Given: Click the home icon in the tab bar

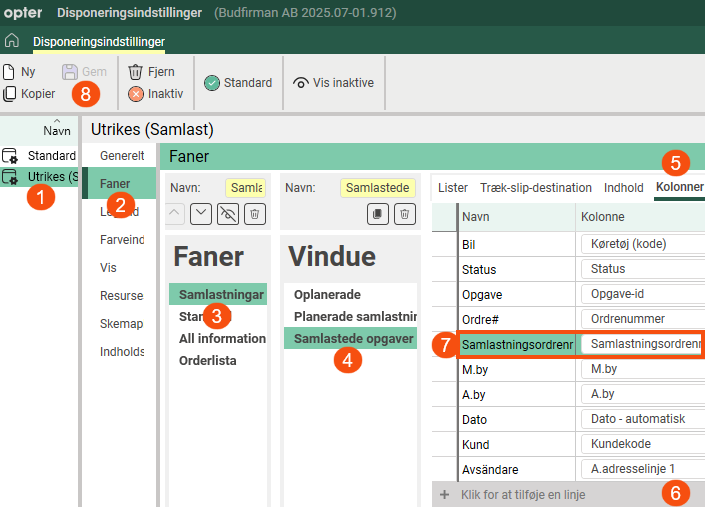Looking at the screenshot, I should pyautogui.click(x=12, y=41).
